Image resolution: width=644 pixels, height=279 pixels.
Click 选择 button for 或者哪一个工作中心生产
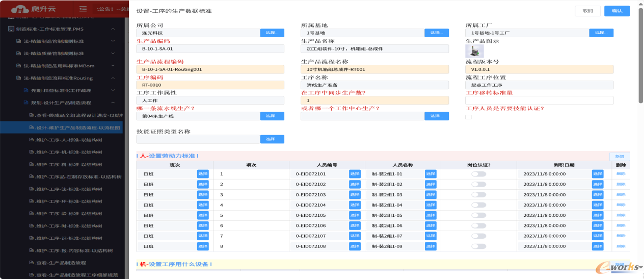click(437, 116)
